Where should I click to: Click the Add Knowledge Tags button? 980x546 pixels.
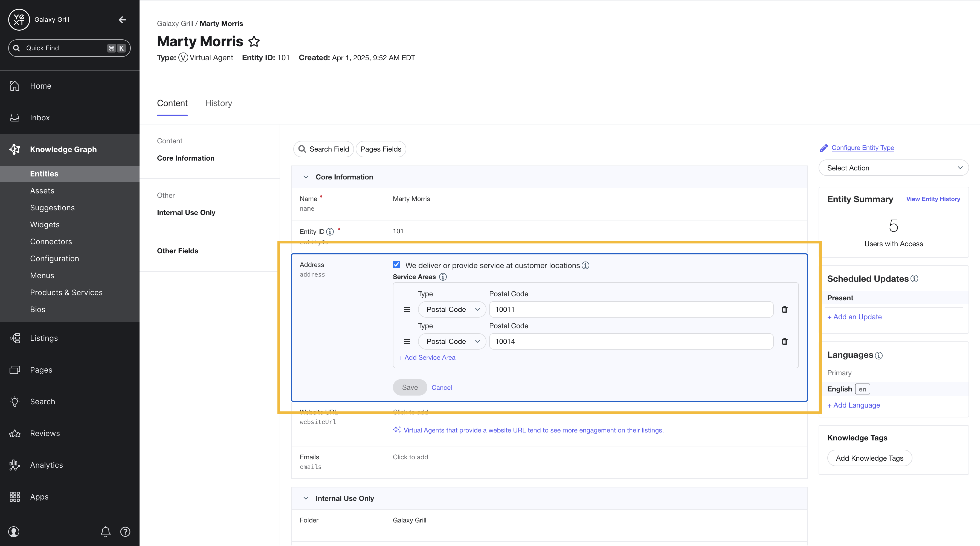coord(869,458)
